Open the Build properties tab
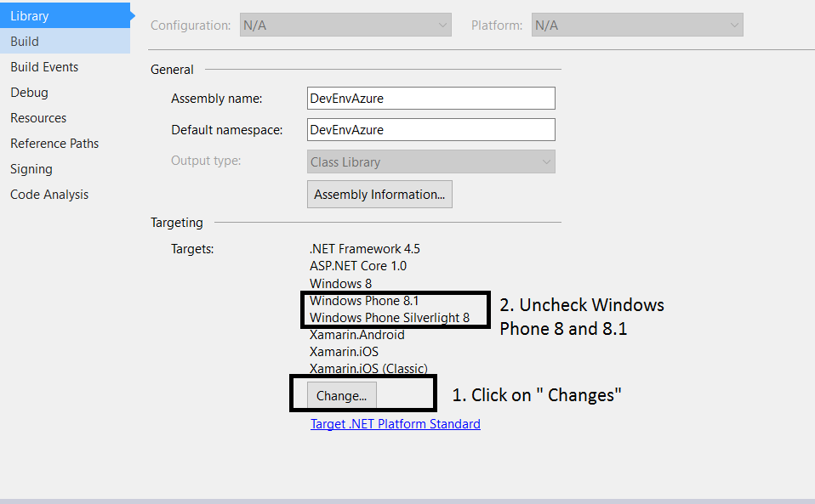This screenshot has width=815, height=504. [x=65, y=41]
